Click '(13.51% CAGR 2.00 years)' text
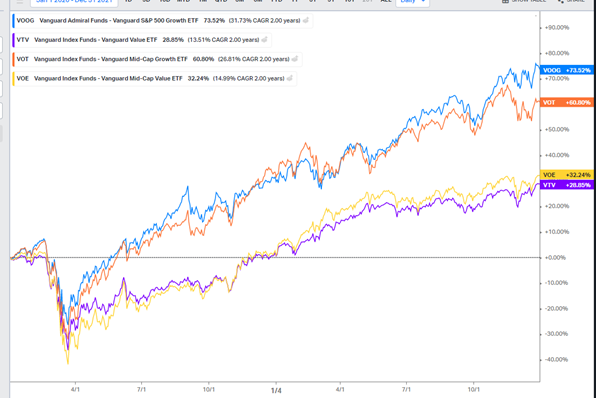This screenshot has width=596, height=398. tap(224, 40)
